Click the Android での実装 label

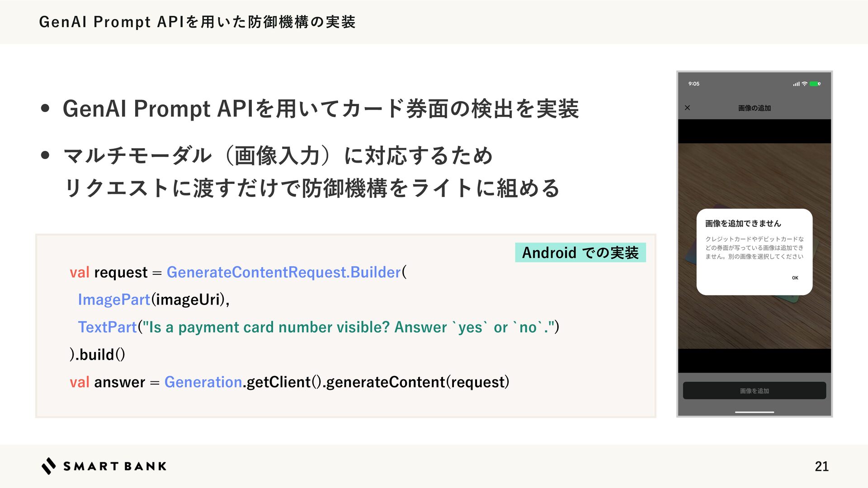click(580, 253)
